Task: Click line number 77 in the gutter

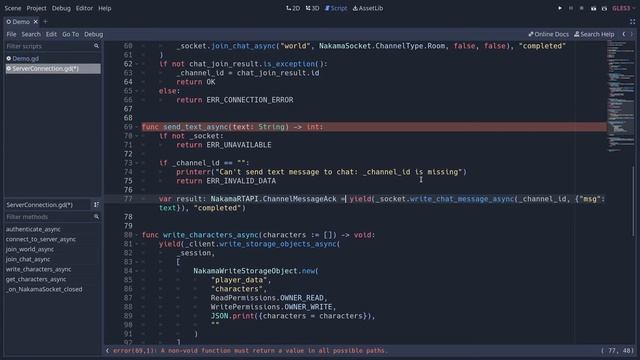Action: point(128,199)
